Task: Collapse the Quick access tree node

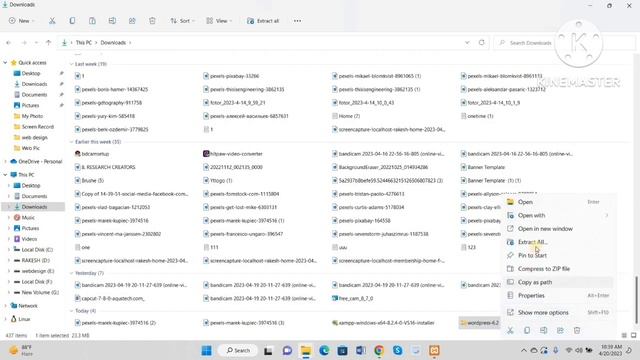Action: coord(5,63)
